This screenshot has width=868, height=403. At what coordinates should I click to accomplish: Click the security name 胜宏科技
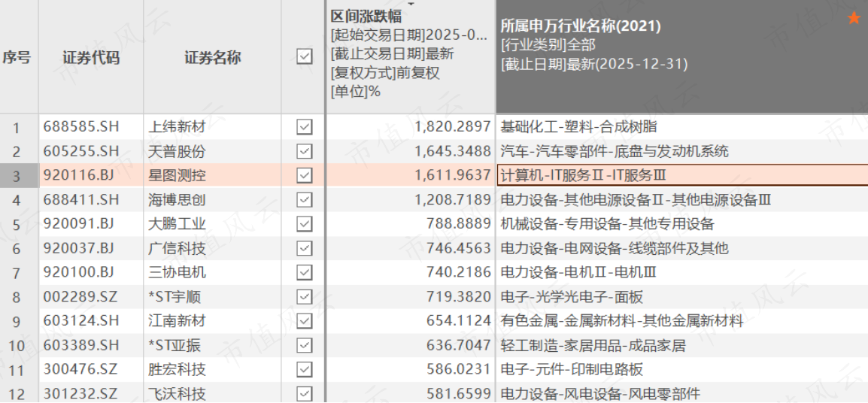[178, 369]
